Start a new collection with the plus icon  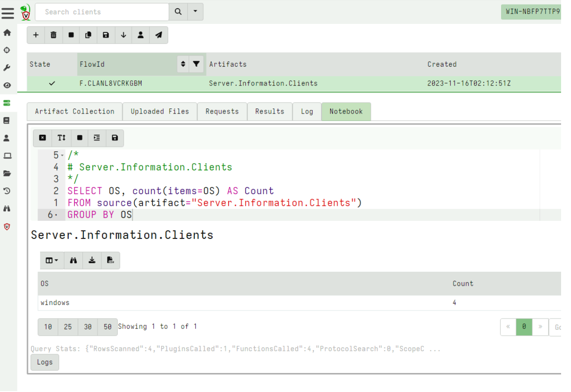tap(36, 35)
